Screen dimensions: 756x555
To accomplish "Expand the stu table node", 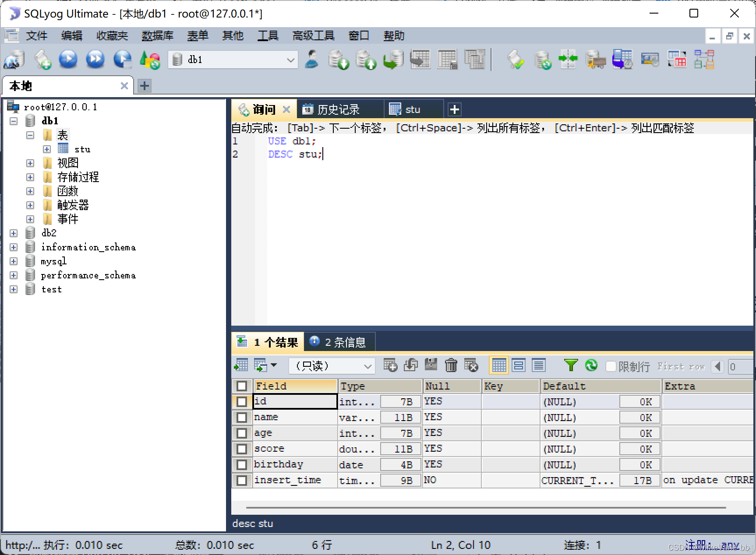I will [47, 149].
